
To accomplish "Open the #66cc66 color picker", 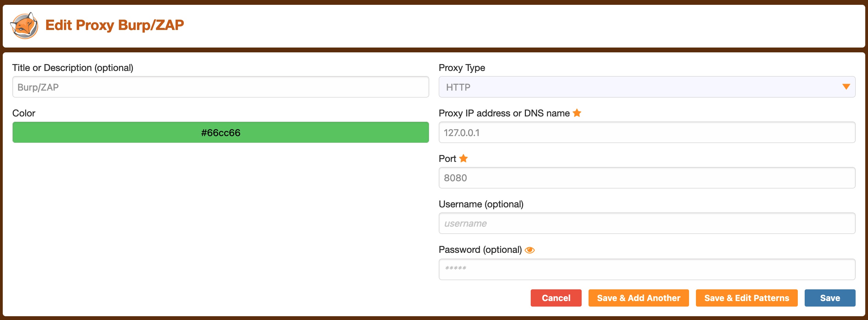I will (221, 132).
